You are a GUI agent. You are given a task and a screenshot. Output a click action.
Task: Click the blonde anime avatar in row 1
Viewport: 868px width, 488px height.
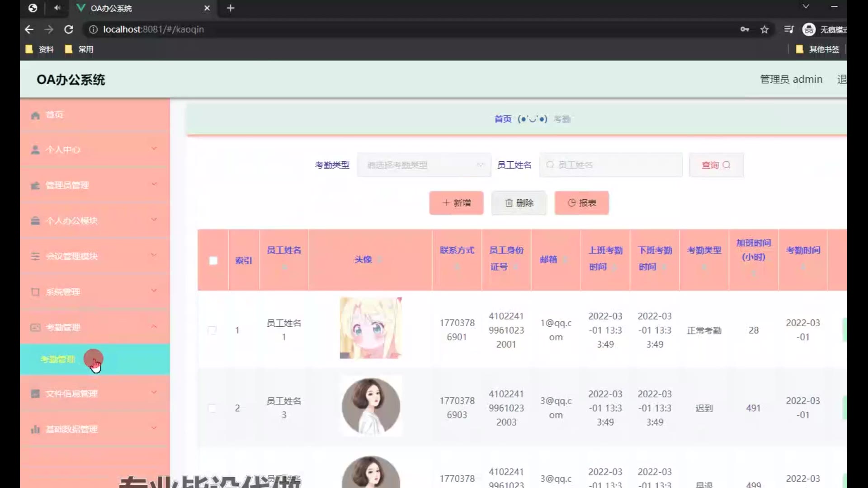(x=371, y=328)
